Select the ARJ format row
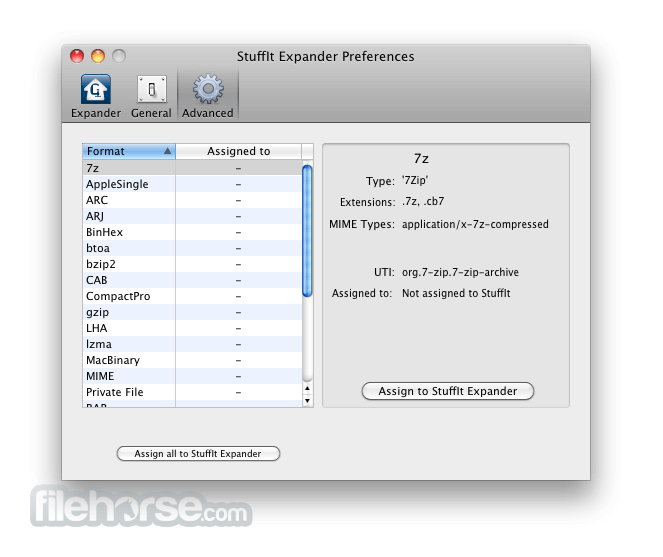The width and height of the screenshot is (663, 557). (192, 216)
